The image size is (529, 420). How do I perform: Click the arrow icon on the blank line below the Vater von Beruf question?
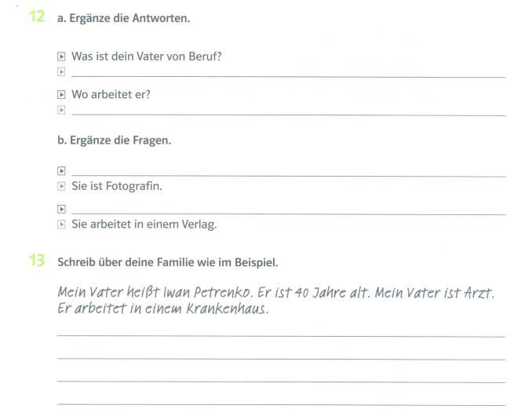point(61,71)
